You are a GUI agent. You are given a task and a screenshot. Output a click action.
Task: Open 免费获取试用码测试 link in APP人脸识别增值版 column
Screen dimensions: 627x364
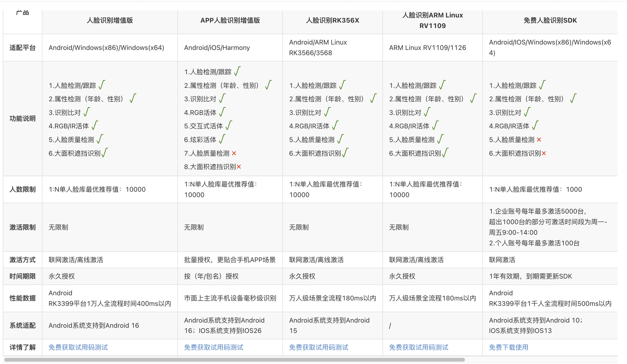214,347
